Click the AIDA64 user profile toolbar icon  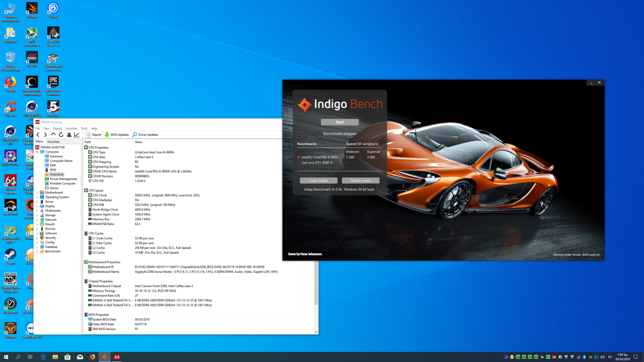69,135
